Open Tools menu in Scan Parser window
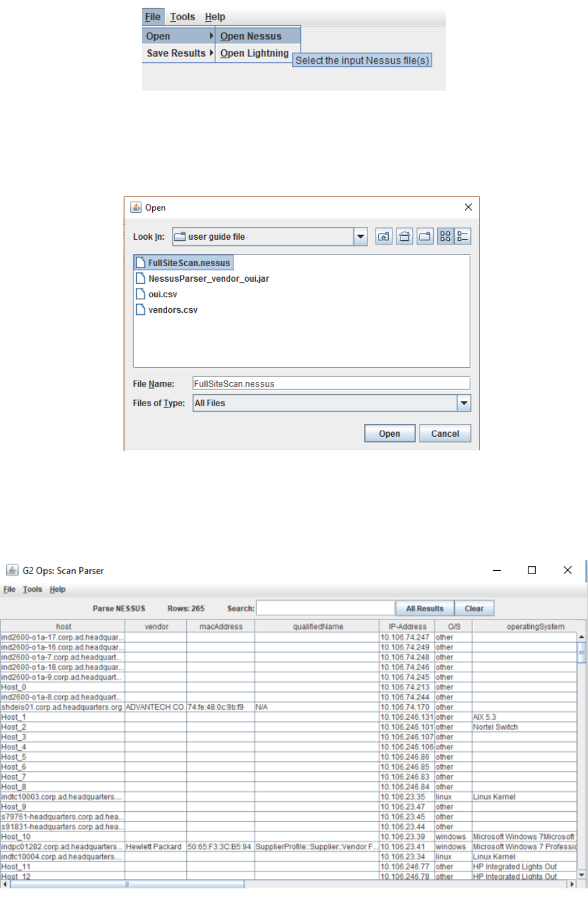Image resolution: width=588 pixels, height=908 pixels. coord(32,590)
